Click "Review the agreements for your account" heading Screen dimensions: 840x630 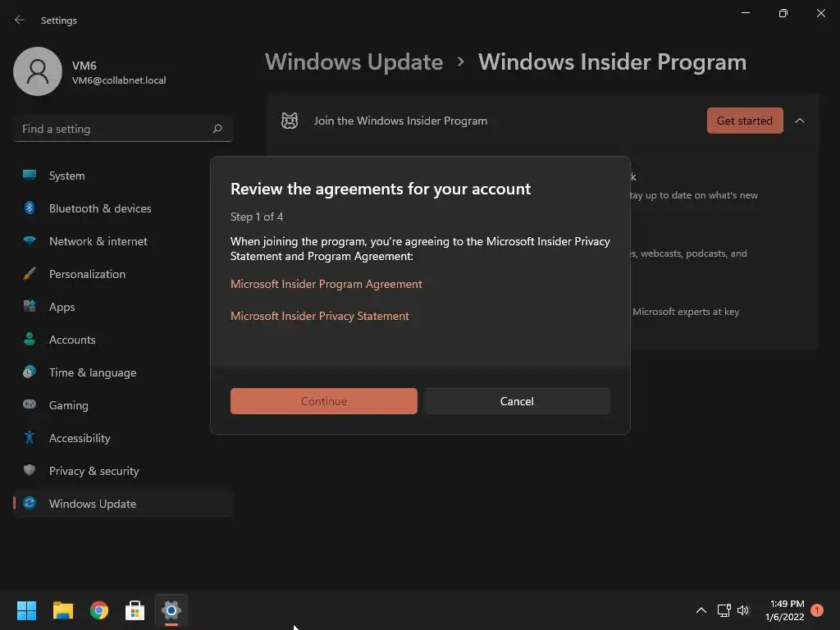click(381, 189)
